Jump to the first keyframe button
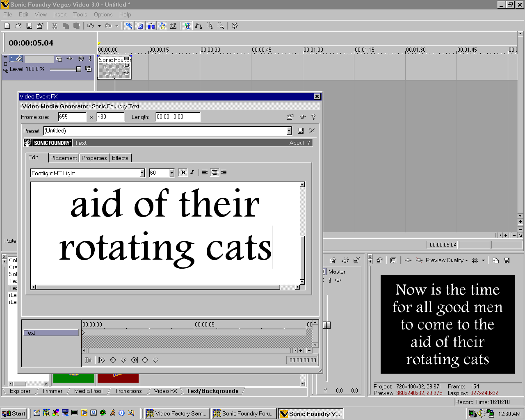 (102, 360)
